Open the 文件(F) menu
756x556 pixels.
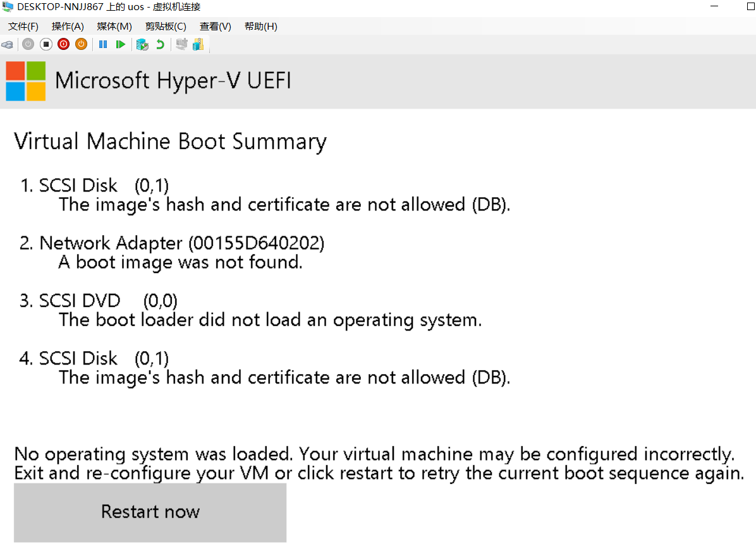[23, 26]
